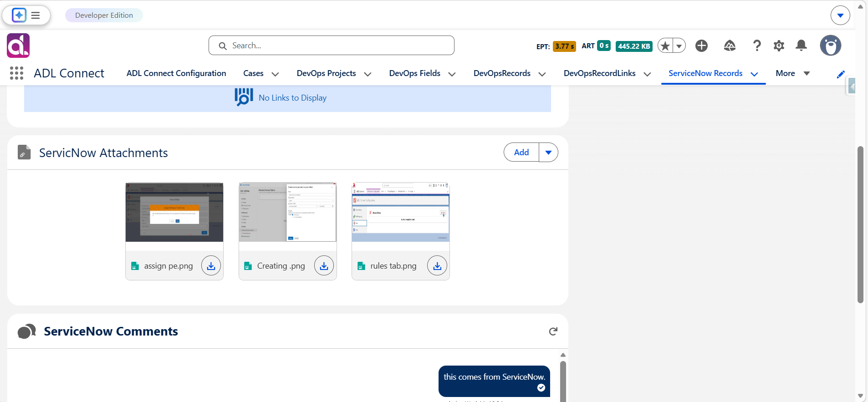The width and height of the screenshot is (868, 402).
Task: Expand the DevOps Projects tab chevron
Action: tap(368, 74)
